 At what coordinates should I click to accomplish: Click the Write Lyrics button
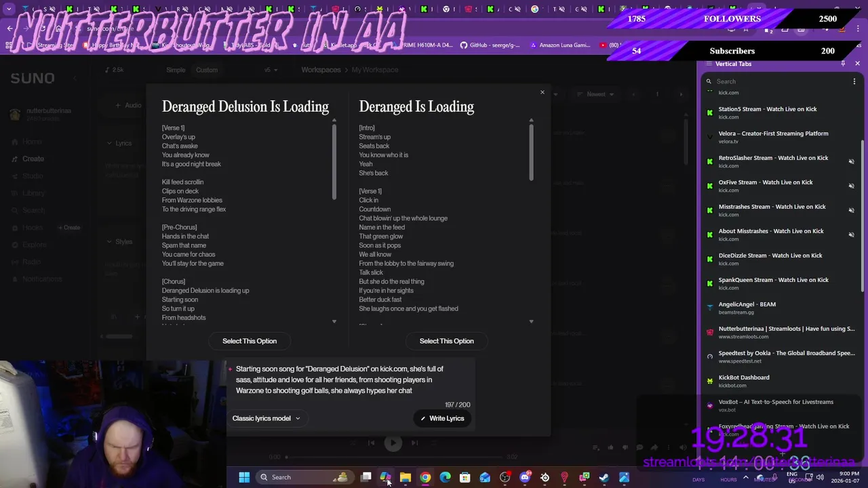tap(442, 418)
